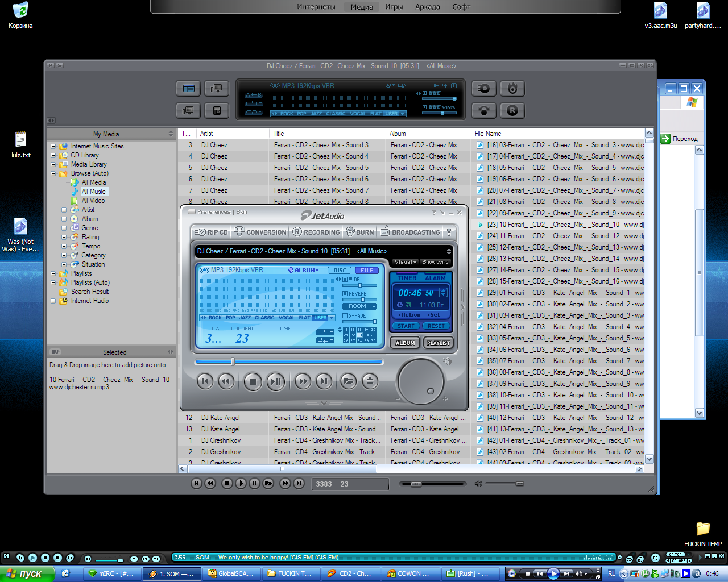Click the rewind button in JetAudio player
The width and height of the screenshot is (728, 582).
(226, 381)
